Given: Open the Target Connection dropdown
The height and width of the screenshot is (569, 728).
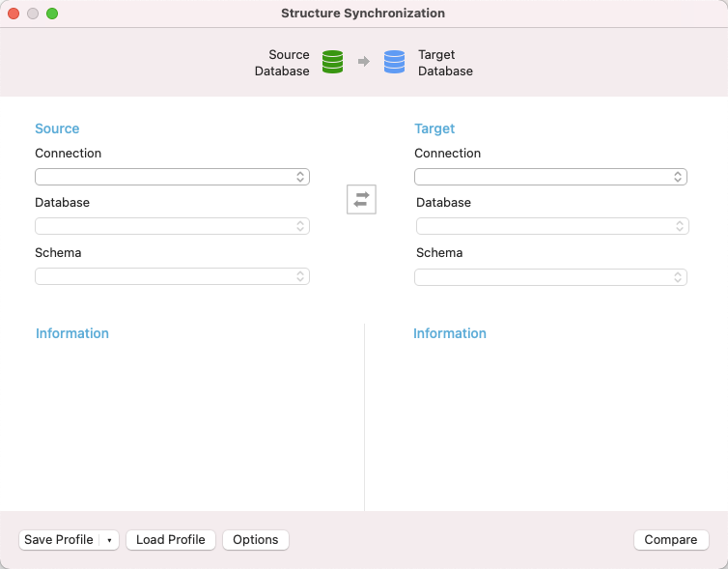Looking at the screenshot, I should pyautogui.click(x=550, y=177).
